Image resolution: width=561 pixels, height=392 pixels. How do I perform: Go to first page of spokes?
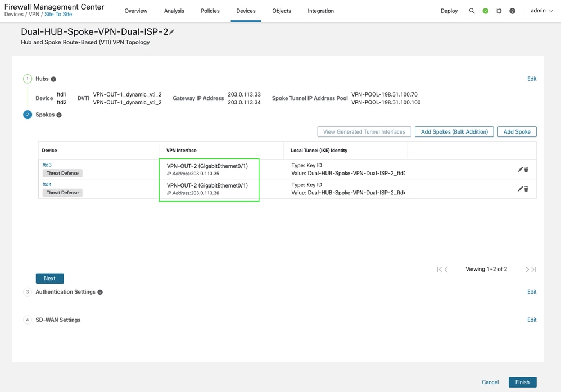[x=439, y=270]
